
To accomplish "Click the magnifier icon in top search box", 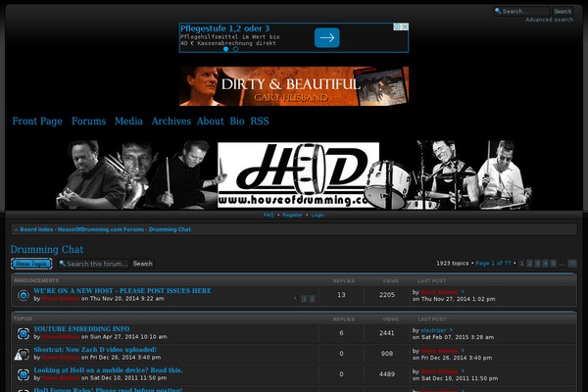I will tap(498, 11).
